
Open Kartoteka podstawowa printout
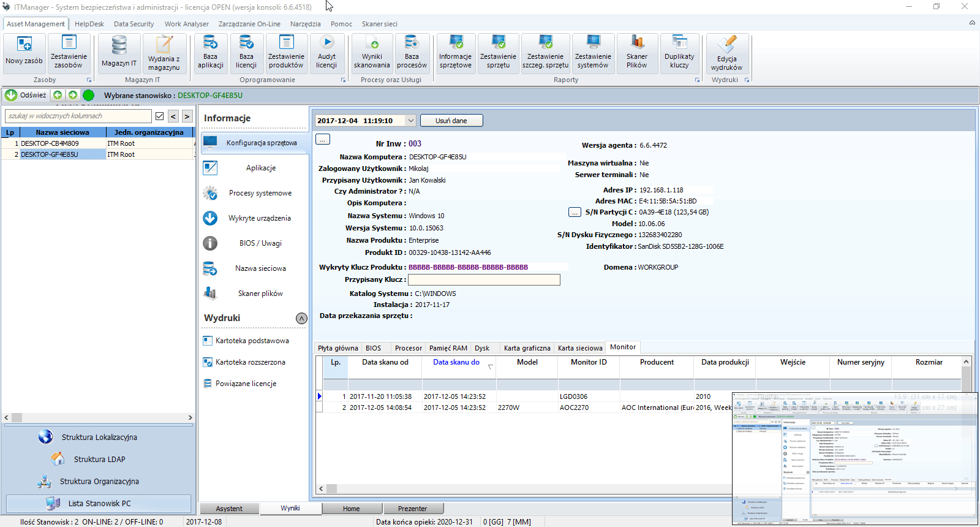click(x=246, y=341)
